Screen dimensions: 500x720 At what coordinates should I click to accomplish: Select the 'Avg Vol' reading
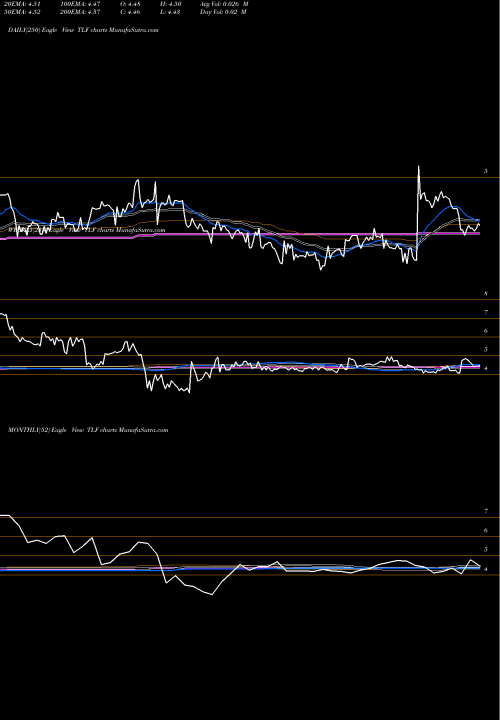point(224,4)
